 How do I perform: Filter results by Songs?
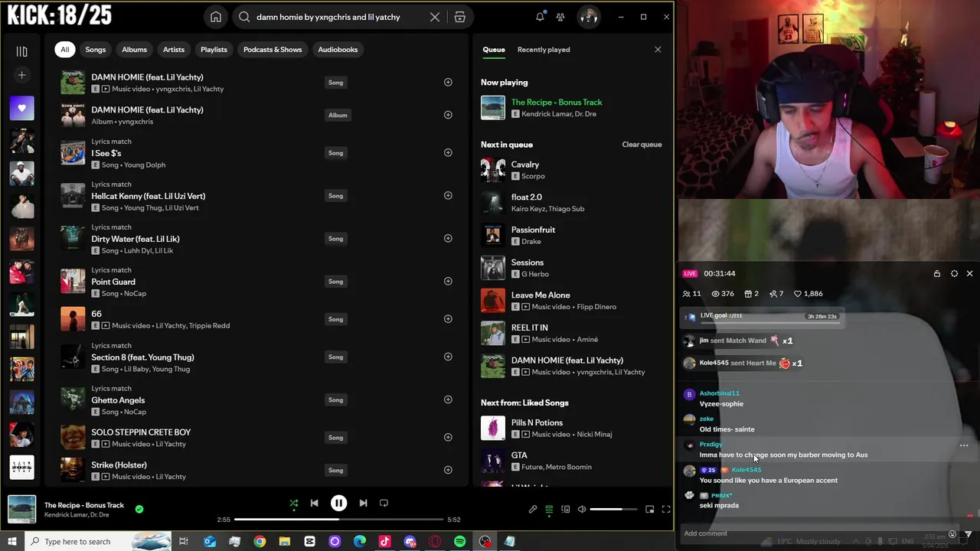pyautogui.click(x=96, y=50)
